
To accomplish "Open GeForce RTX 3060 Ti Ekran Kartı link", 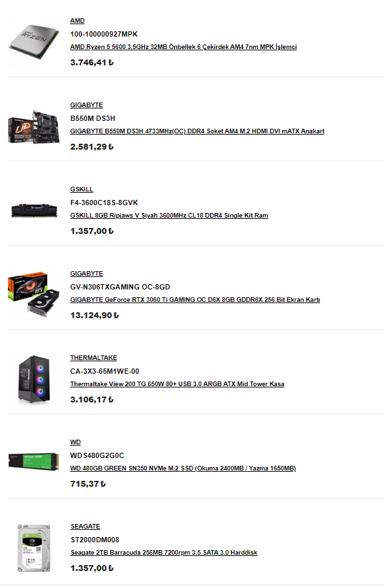I will tap(195, 300).
